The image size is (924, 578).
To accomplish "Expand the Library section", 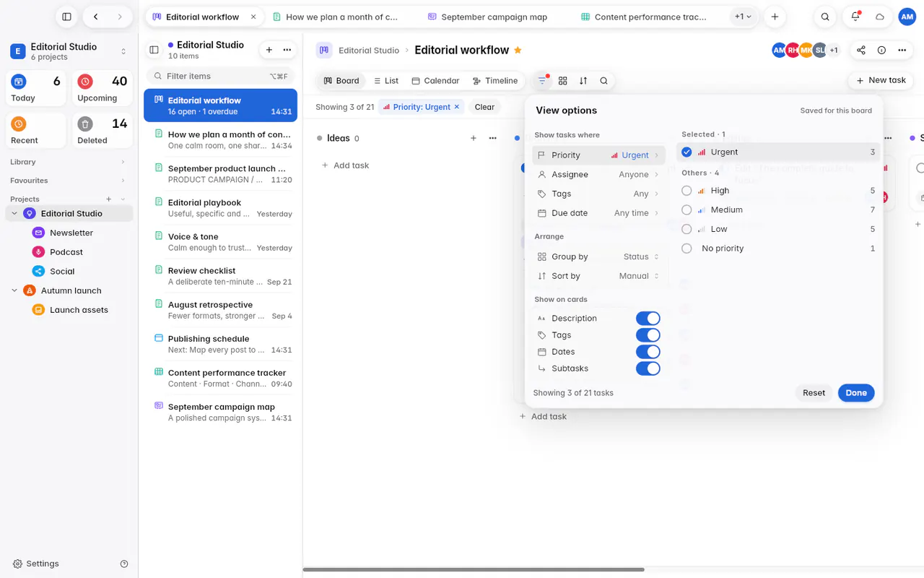I will 69,162.
